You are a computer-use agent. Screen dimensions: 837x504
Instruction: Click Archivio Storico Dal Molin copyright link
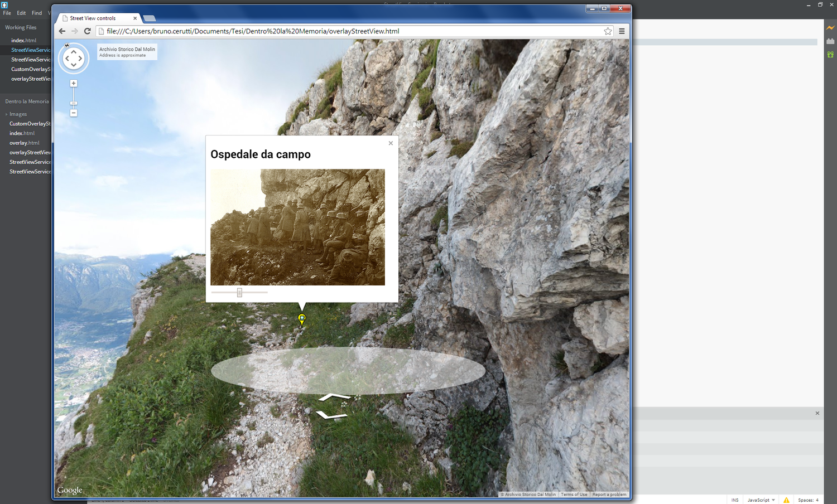pyautogui.click(x=528, y=495)
